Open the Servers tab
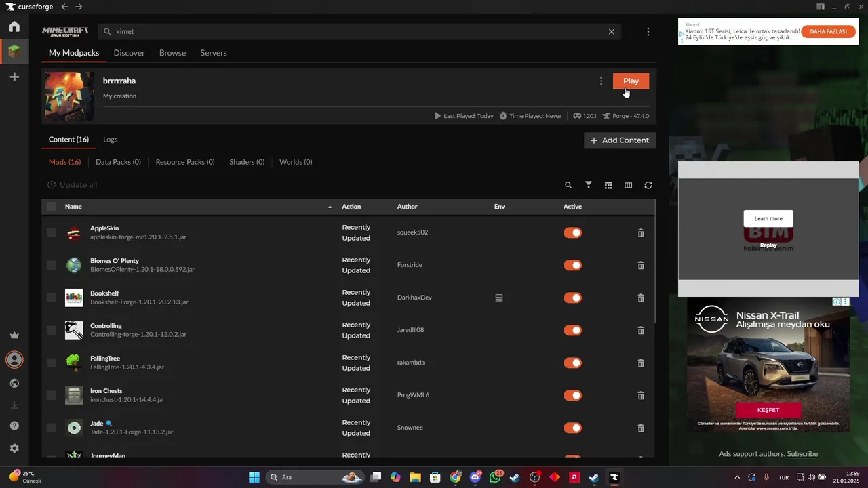Screen dimensions: 868x488 pyautogui.click(x=214, y=53)
